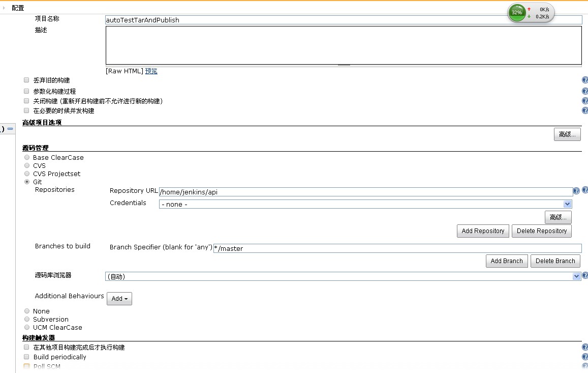Enable Build periodically checkbox

(26, 357)
